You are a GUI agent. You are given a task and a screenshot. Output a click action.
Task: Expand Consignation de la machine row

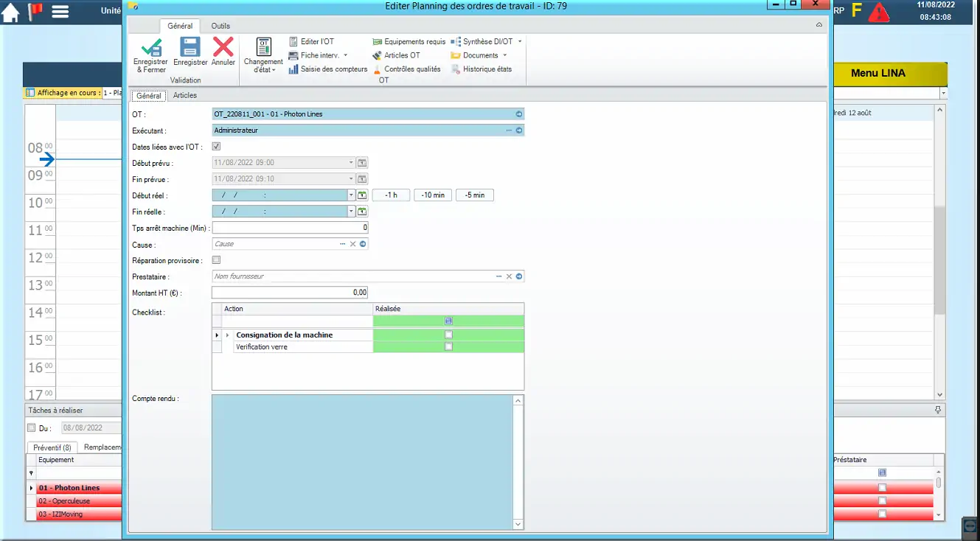coord(227,335)
